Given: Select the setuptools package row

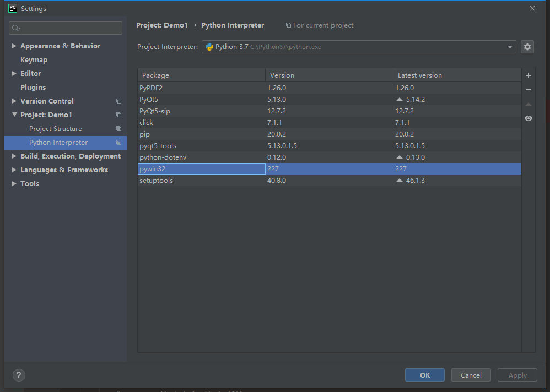Looking at the screenshot, I should (x=330, y=181).
